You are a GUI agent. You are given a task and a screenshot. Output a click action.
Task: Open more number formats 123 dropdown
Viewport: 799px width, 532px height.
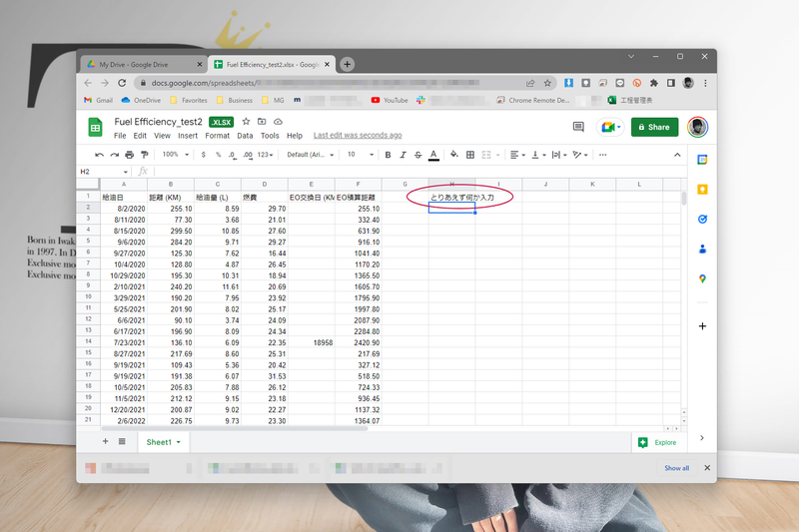265,155
